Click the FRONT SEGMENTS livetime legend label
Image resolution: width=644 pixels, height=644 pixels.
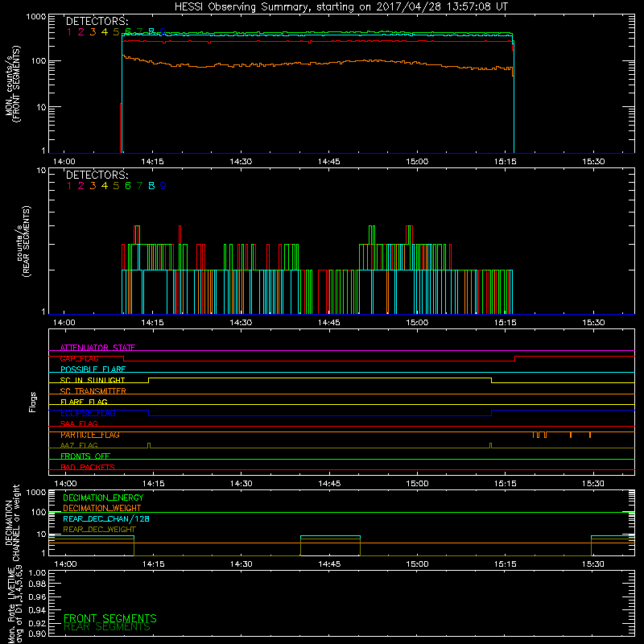110,618
